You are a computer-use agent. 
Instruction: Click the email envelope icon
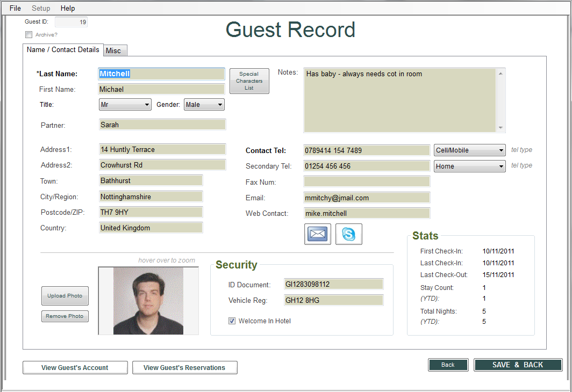click(318, 235)
